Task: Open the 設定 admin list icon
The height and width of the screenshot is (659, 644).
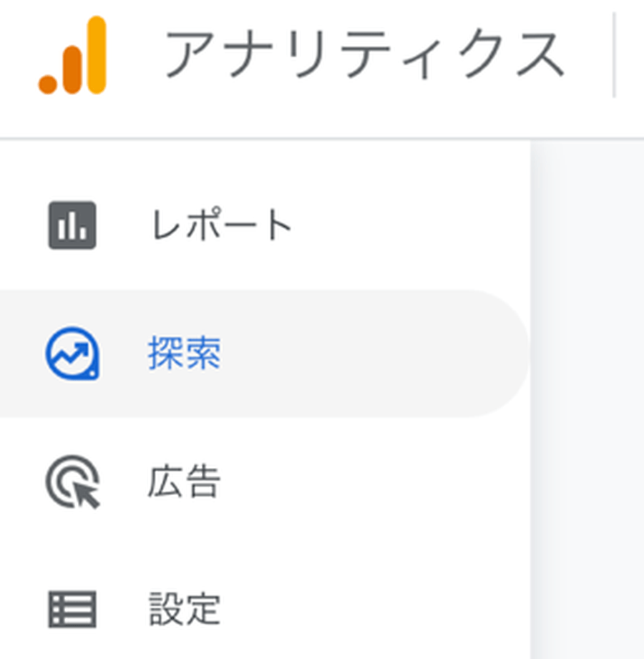Action: tap(72, 610)
